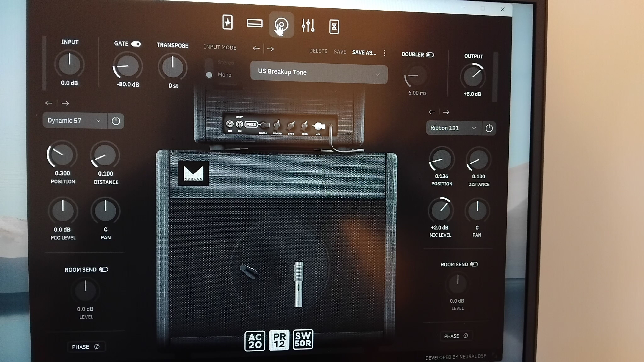Screen dimensions: 644x362
Task: Flip phase on the left microphone
Action: coord(86,347)
